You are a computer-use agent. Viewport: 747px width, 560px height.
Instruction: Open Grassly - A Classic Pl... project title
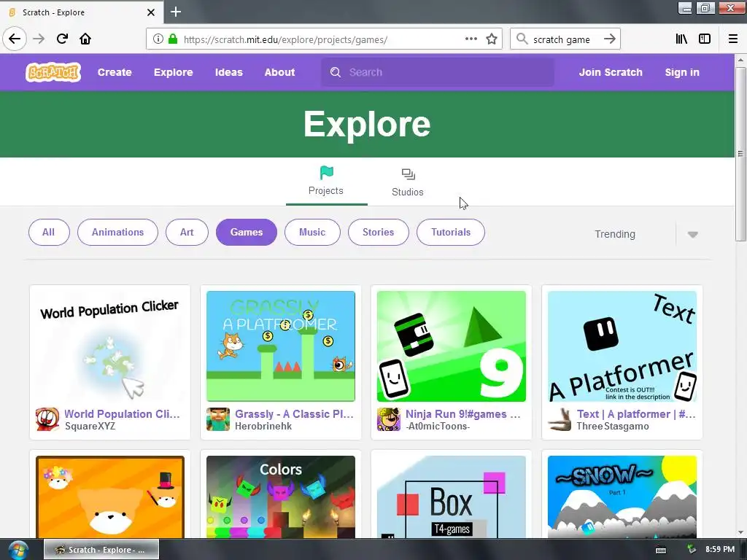294,414
